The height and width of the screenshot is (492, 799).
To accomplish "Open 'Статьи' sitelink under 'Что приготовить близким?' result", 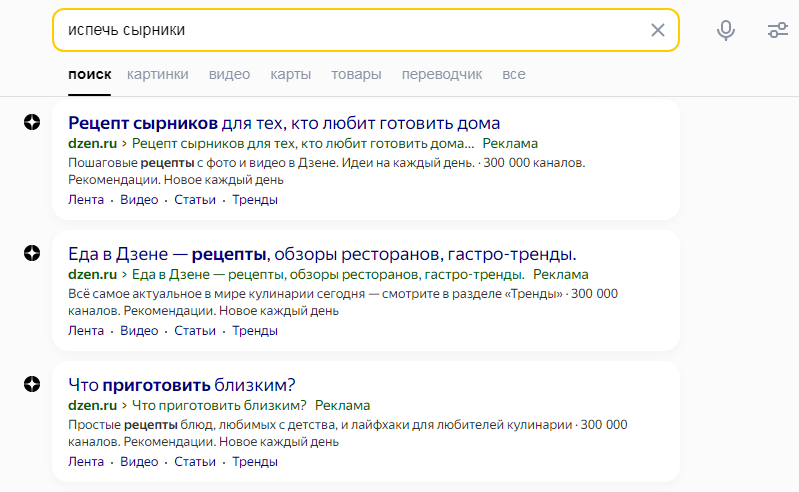I will coord(195,461).
